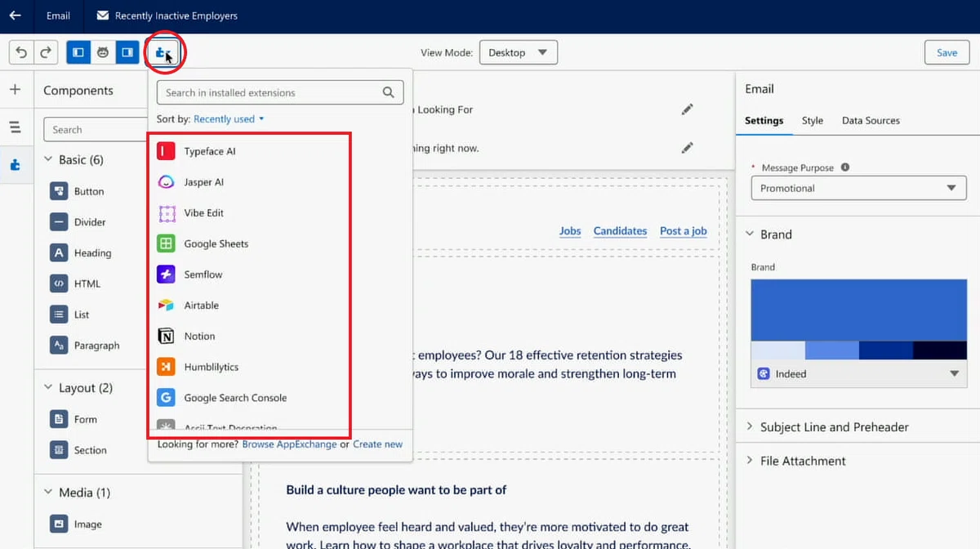Open the Recently used sort dropdown
980x549 pixels.
click(229, 119)
